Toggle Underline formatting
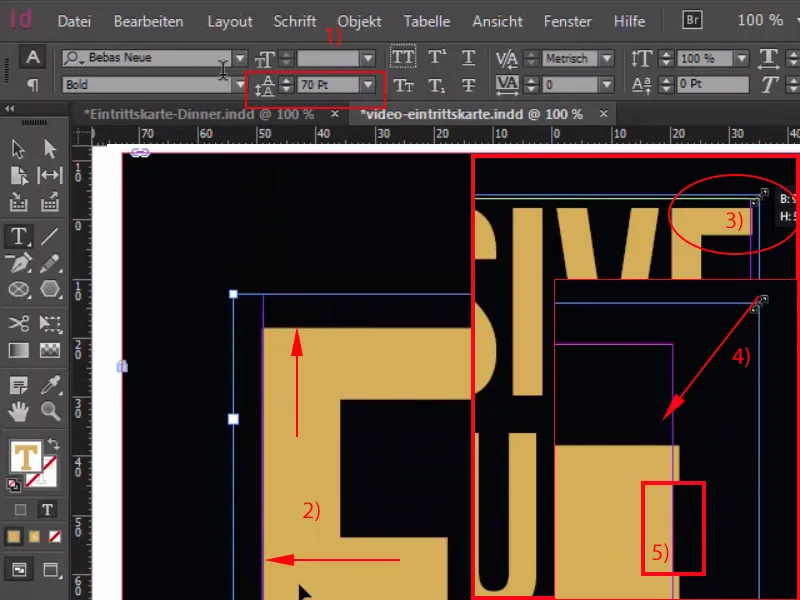 [468, 57]
